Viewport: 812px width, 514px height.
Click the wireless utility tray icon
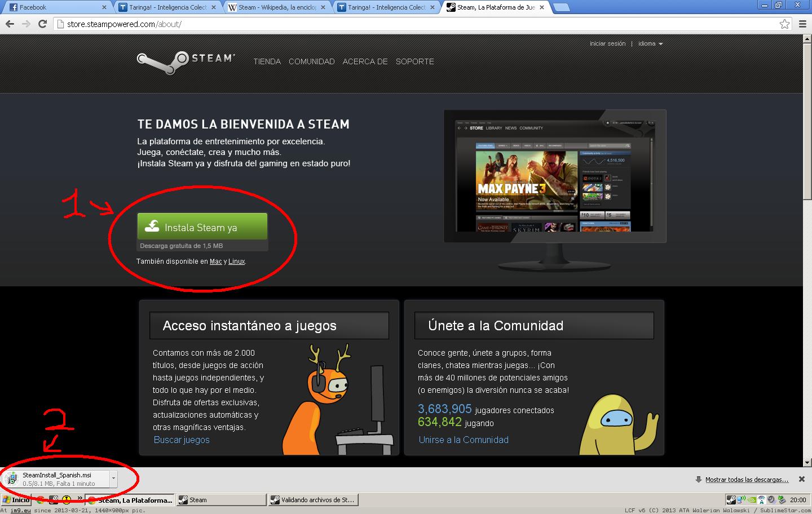[x=761, y=499]
